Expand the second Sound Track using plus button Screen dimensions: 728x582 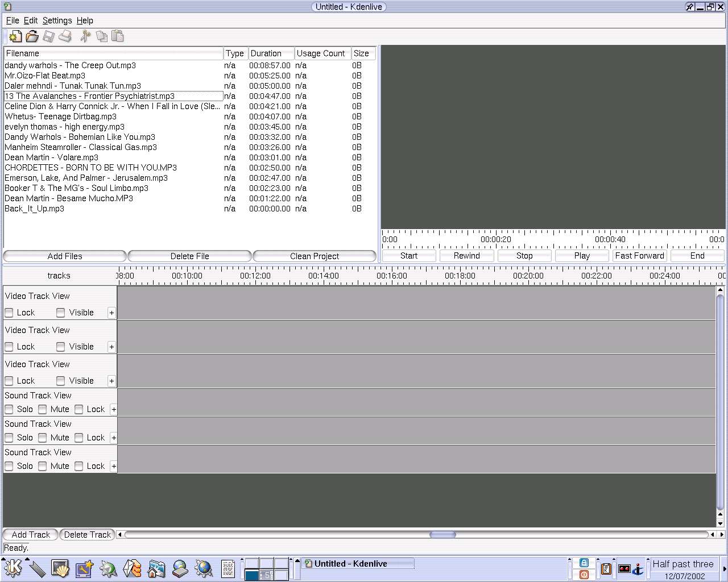[114, 438]
